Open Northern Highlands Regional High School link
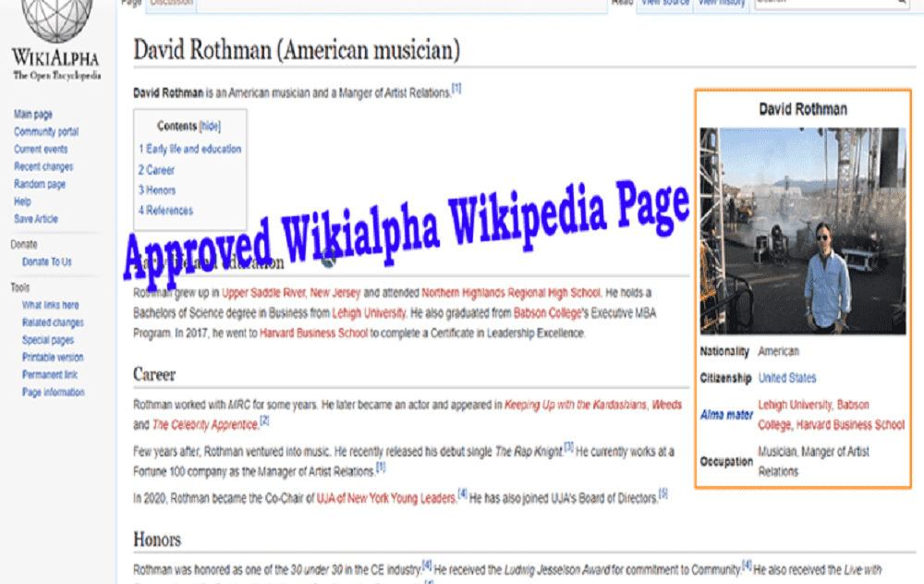 pos(510,293)
